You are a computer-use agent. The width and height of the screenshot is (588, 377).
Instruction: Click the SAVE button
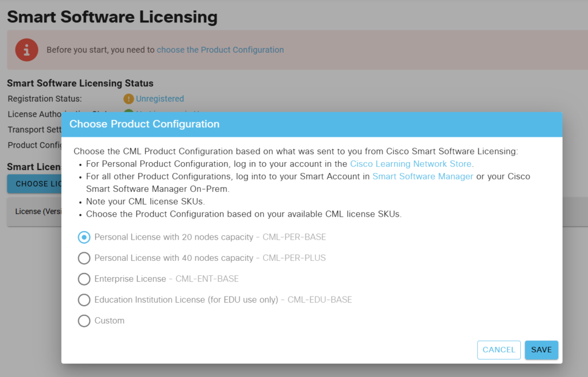pyautogui.click(x=541, y=350)
